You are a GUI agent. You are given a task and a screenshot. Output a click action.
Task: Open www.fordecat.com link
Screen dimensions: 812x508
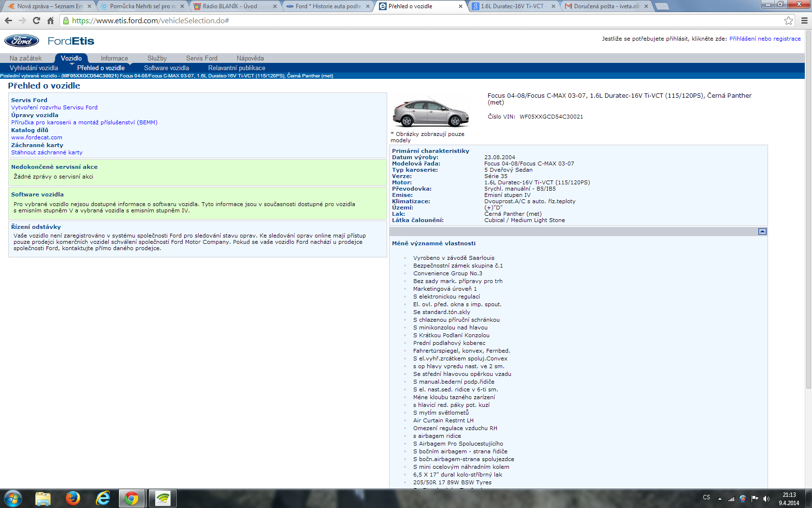(37, 137)
